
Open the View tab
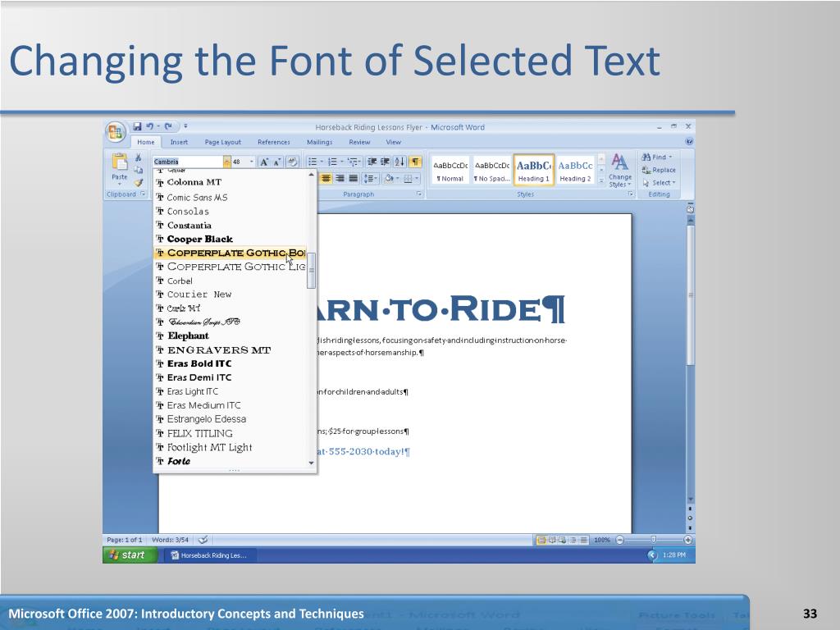393,142
